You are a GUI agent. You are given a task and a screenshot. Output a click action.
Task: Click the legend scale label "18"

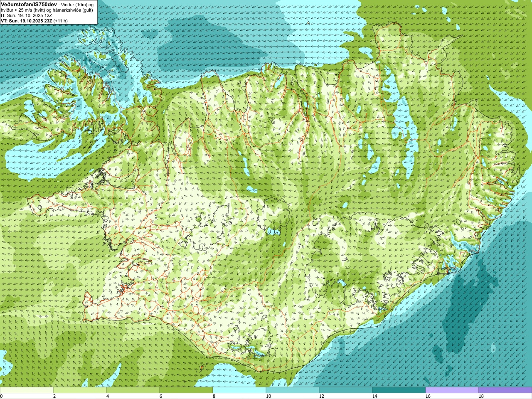tap(481, 397)
